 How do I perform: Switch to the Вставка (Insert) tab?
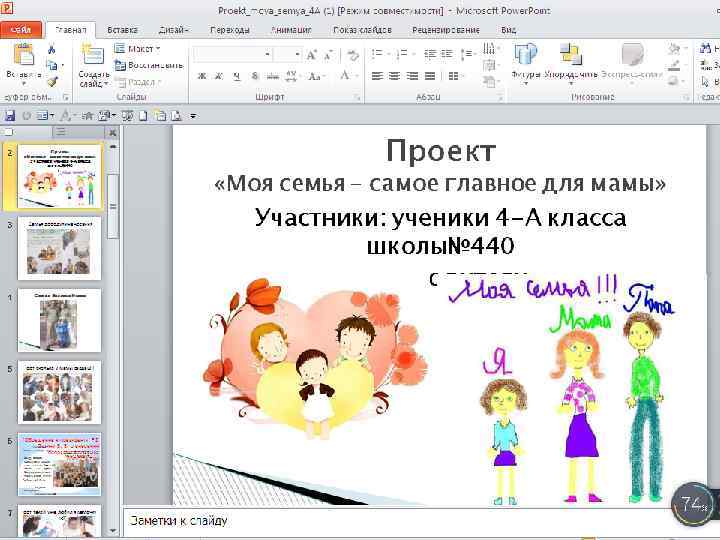pos(122,30)
